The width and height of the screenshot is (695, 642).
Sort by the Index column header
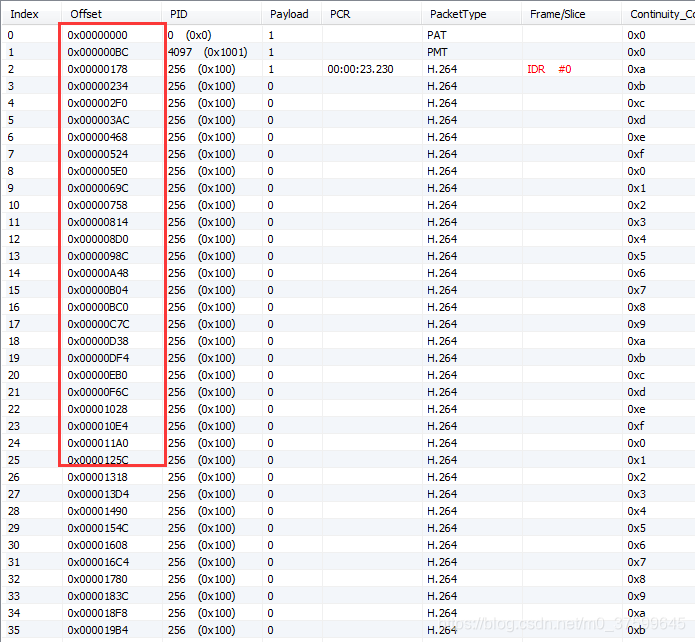click(24, 14)
